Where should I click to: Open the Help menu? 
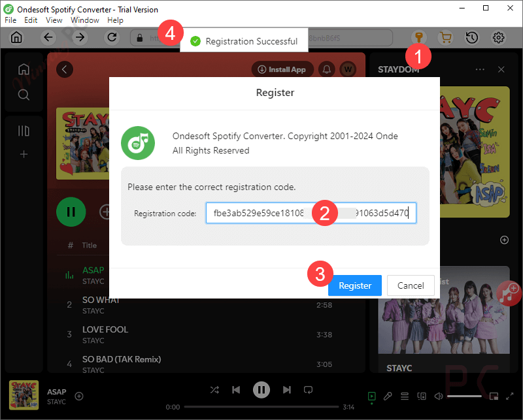116,20
